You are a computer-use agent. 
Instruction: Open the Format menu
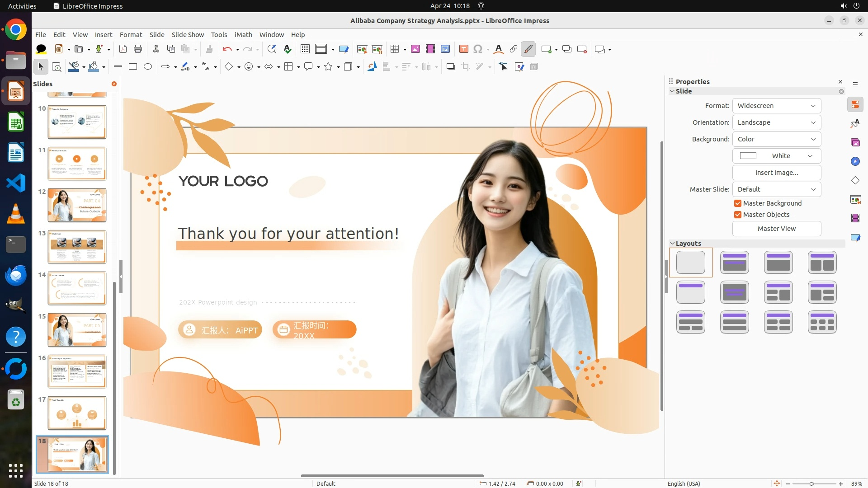tap(131, 35)
